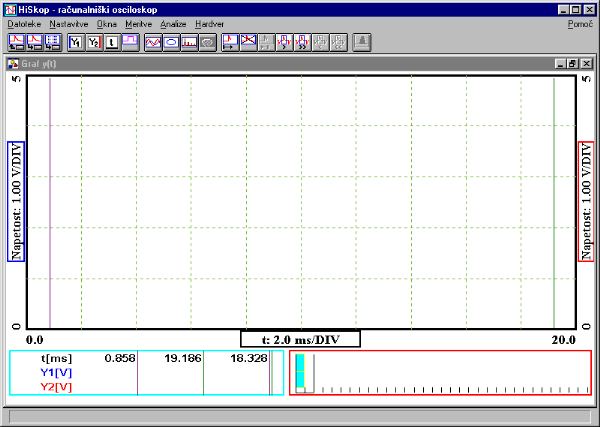The width and height of the screenshot is (600, 427).
Task: Click the t: 2.0 ms/DIV time base label
Action: [x=300, y=339]
